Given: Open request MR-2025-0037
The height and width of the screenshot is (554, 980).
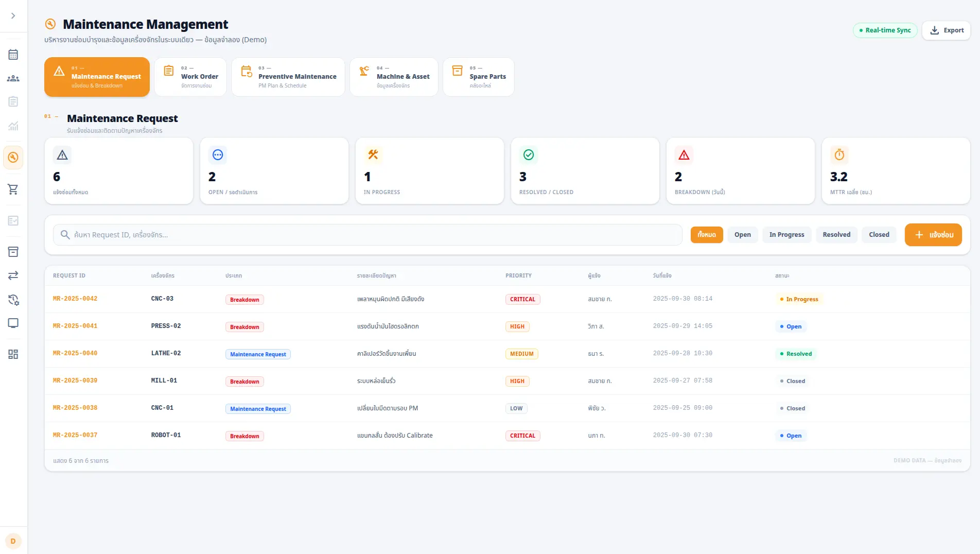Looking at the screenshot, I should point(75,435).
